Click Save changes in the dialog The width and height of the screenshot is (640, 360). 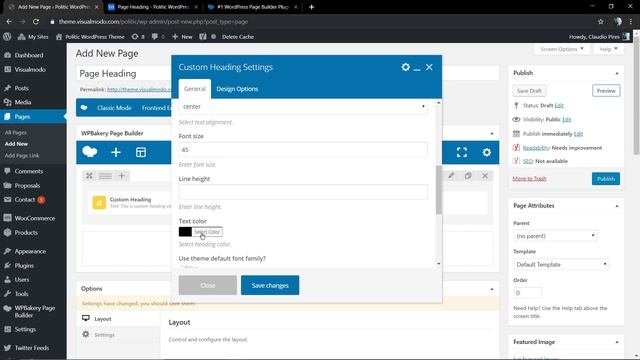(270, 285)
